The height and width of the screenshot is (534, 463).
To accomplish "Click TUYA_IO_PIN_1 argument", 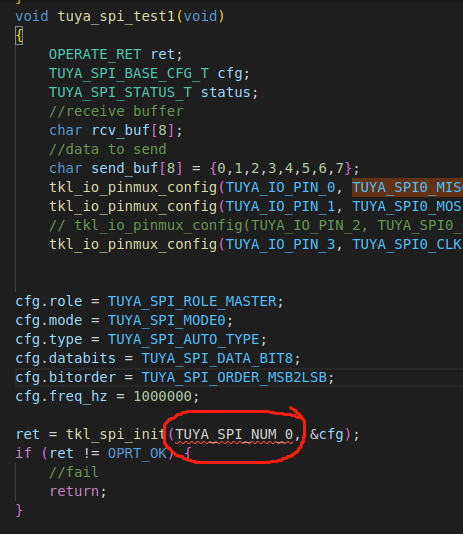I will coord(281,207).
